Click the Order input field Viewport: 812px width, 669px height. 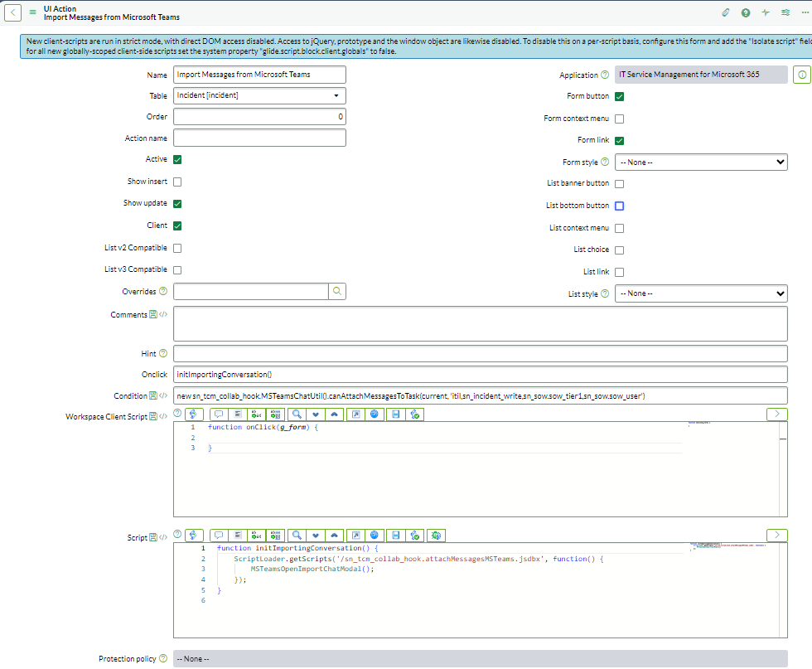point(259,117)
